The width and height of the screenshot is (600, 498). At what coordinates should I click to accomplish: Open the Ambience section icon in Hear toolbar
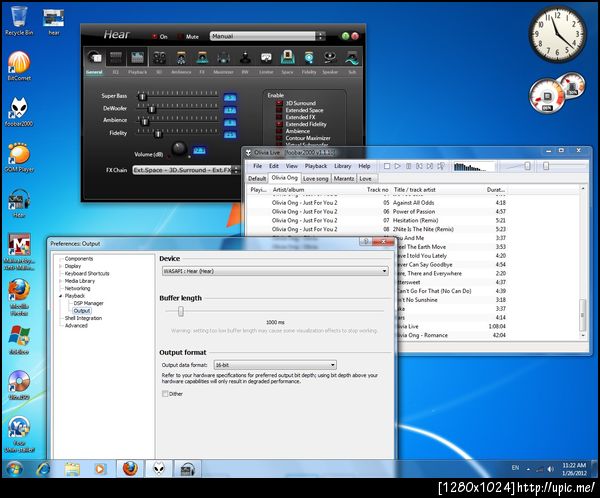[x=181, y=58]
